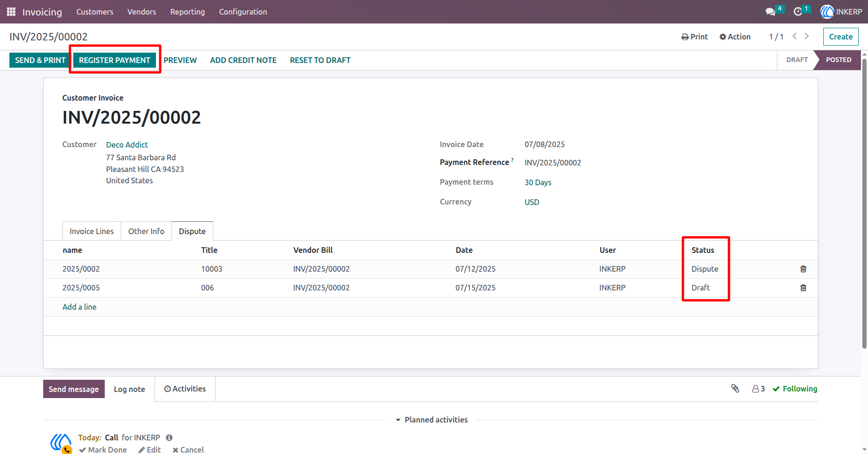Click Log note tab
Screen dimensions: 868x454
(129, 389)
